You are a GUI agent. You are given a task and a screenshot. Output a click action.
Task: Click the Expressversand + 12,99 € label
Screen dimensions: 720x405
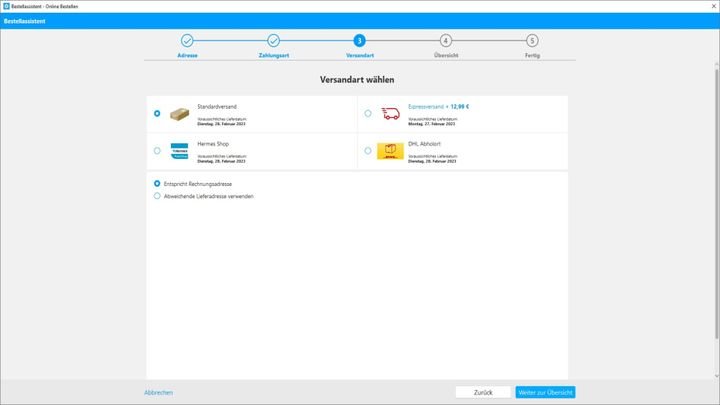(x=439, y=107)
